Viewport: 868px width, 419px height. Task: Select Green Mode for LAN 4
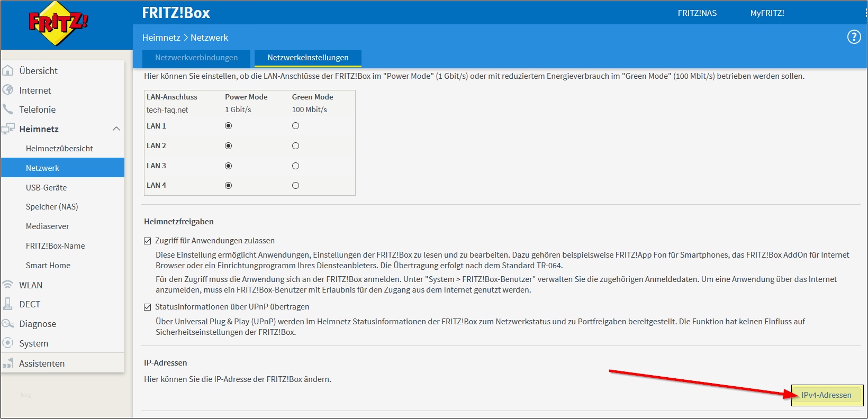295,185
